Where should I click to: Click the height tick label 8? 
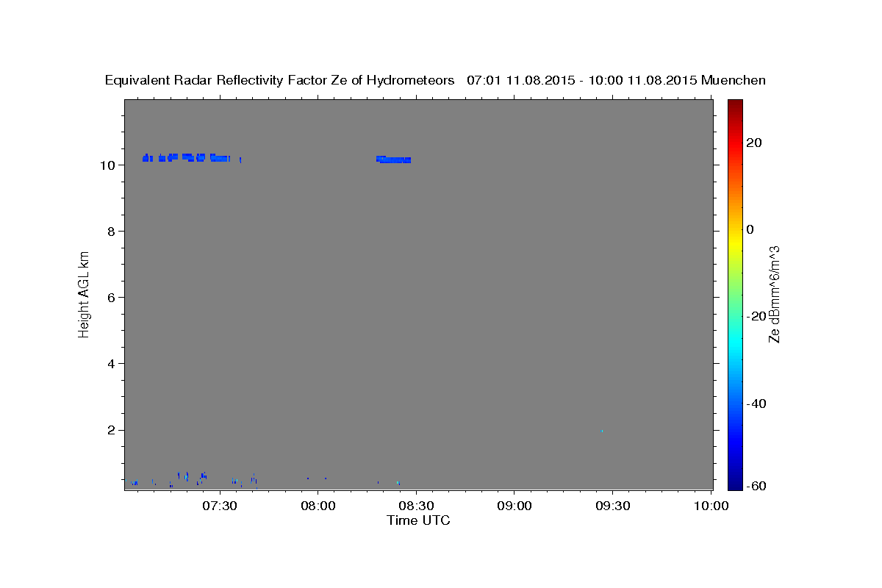tap(110, 232)
